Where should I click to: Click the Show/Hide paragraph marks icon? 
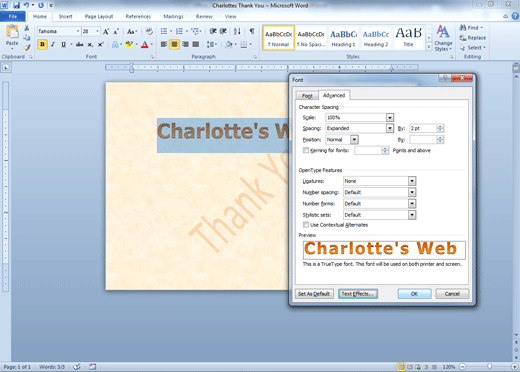(x=252, y=31)
